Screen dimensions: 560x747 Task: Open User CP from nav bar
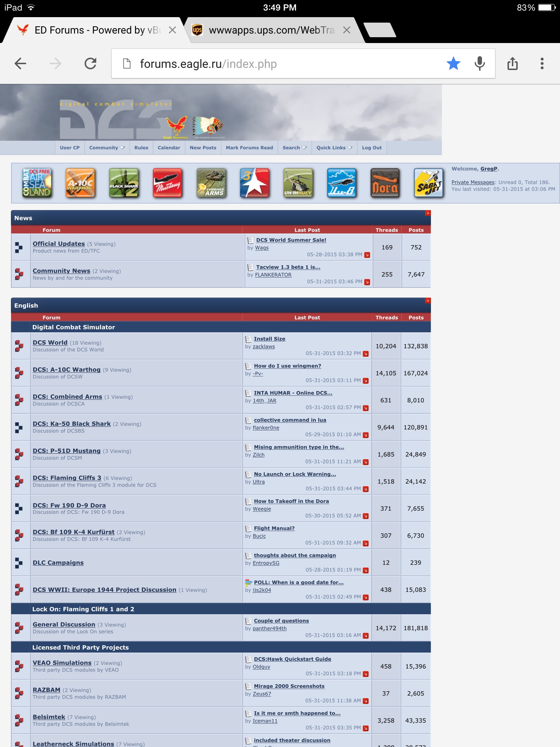70,148
